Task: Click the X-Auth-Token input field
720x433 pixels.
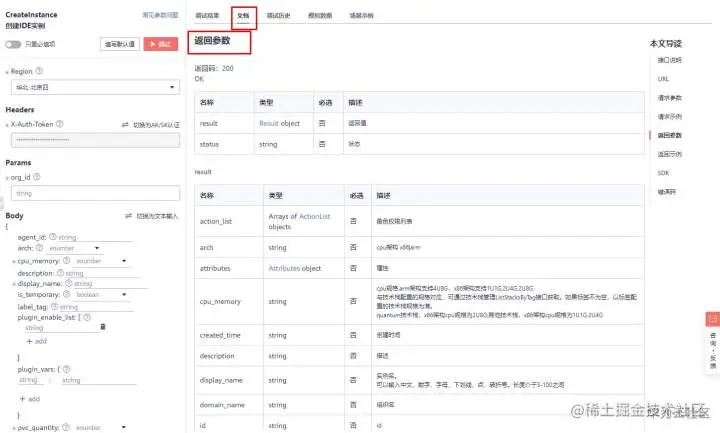Action: [x=95, y=140]
